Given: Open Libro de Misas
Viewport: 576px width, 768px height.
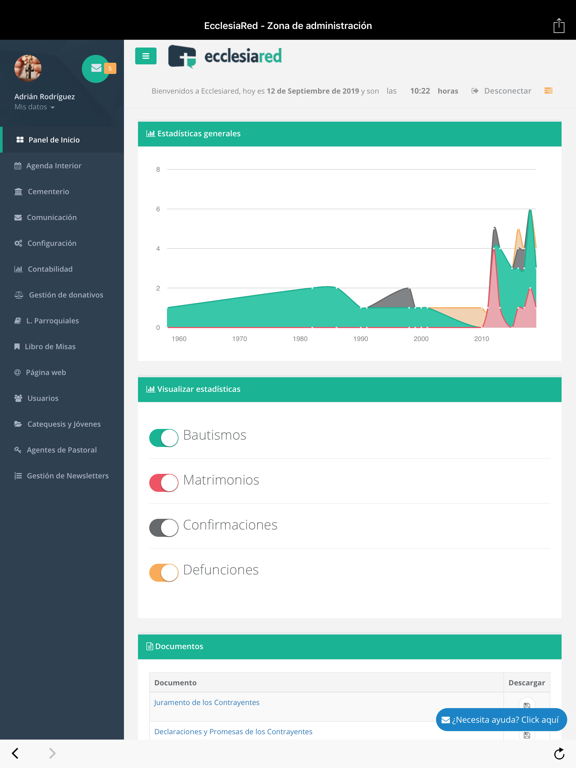Looking at the screenshot, I should pos(62,347).
